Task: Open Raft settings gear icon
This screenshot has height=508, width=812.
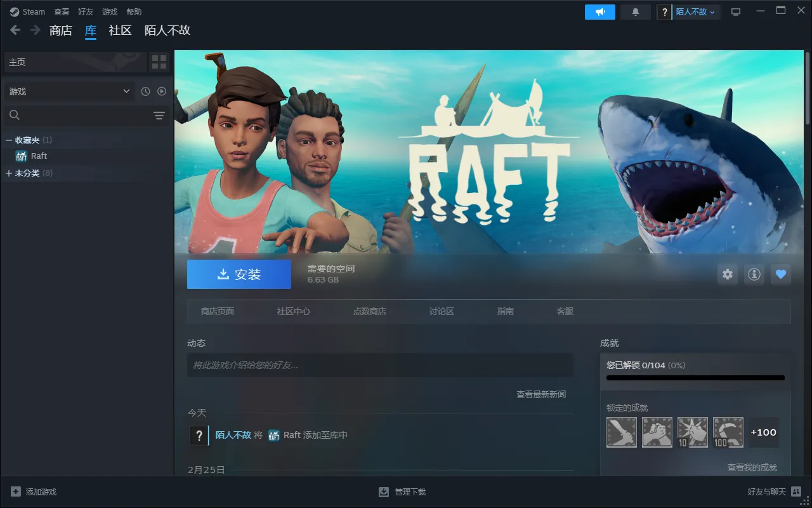Action: coord(728,274)
